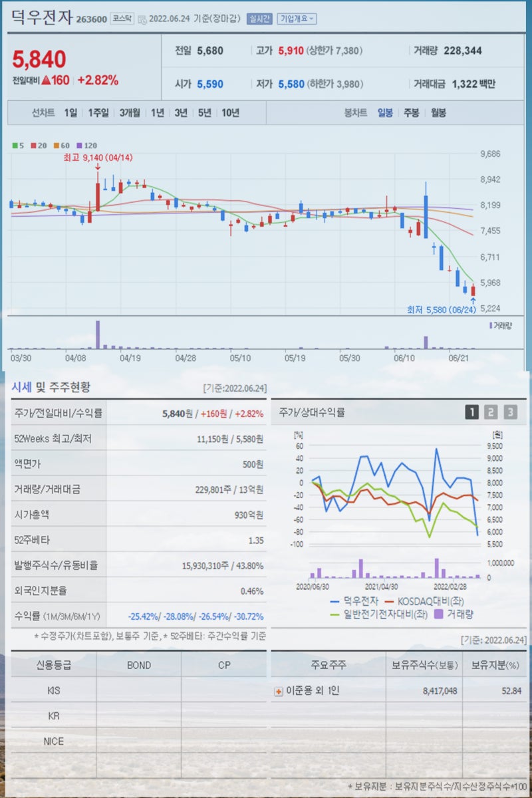Viewport: 532px width, 798px height.
Task: Click the 코스닥 market badge beside 263600
Action: click(x=124, y=17)
